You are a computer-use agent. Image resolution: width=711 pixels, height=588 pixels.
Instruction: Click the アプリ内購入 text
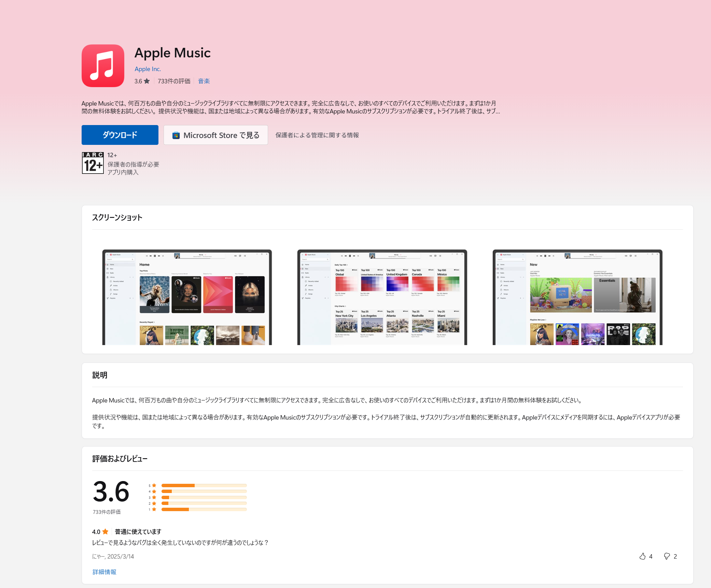pos(123,172)
